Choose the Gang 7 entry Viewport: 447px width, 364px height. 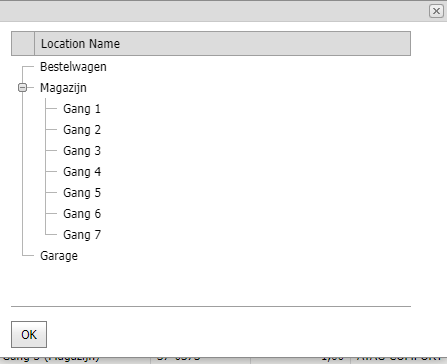[82, 235]
